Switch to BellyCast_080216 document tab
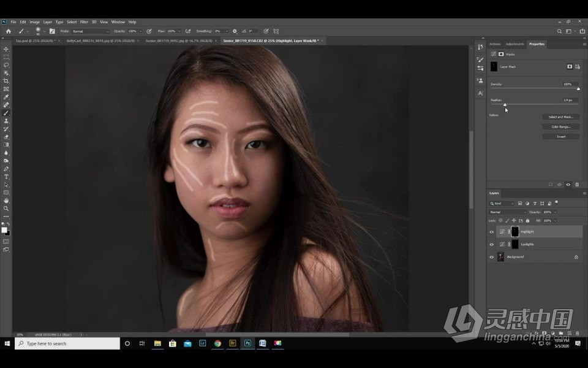Image resolution: width=588 pixels, height=368 pixels. 100,40
